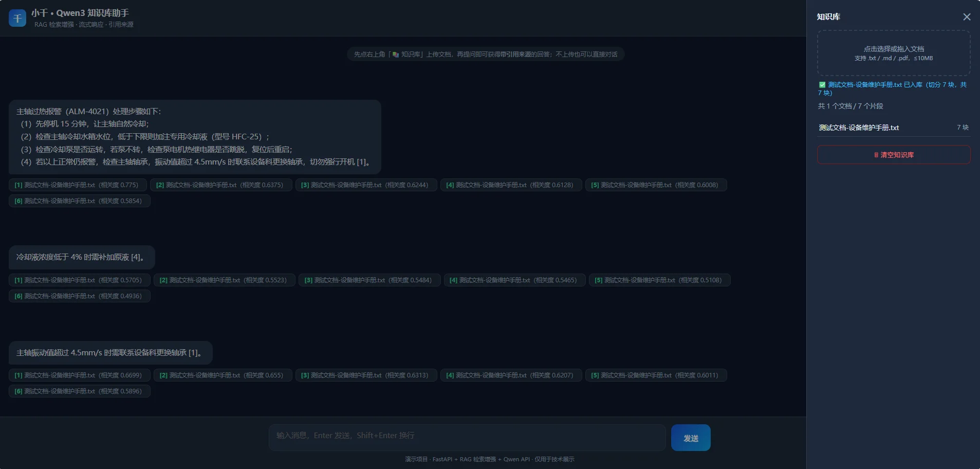Open citation [3] with relevance 0.5484
980x469 pixels.
369,280
